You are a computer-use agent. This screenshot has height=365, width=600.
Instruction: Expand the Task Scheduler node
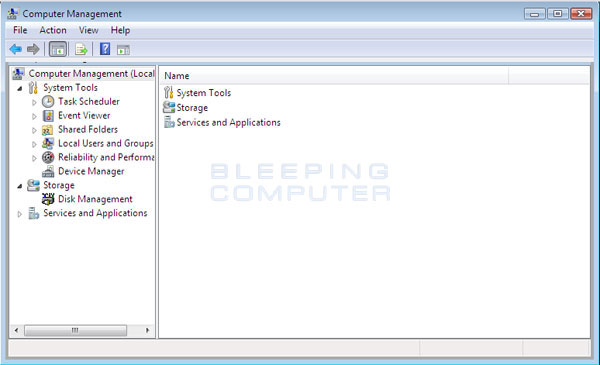pos(34,102)
